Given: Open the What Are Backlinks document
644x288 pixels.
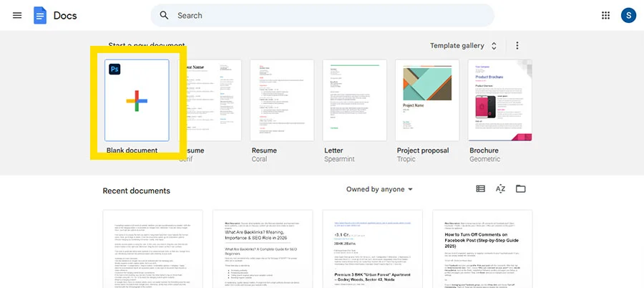Looking at the screenshot, I should [x=263, y=249].
